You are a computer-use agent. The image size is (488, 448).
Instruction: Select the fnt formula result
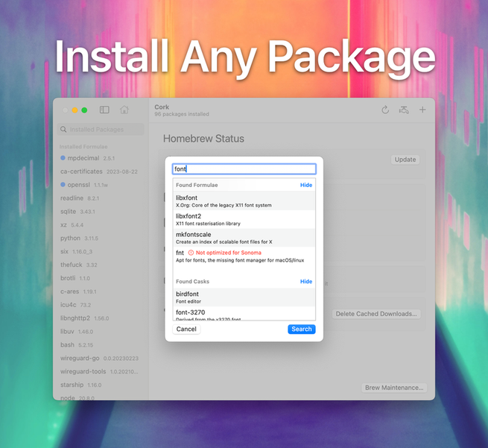click(x=244, y=256)
